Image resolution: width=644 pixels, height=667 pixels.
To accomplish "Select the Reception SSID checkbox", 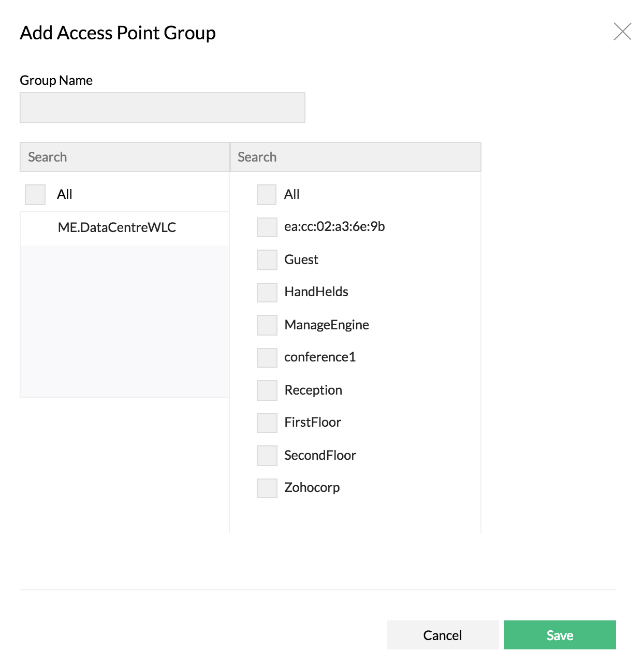I will pyautogui.click(x=267, y=390).
